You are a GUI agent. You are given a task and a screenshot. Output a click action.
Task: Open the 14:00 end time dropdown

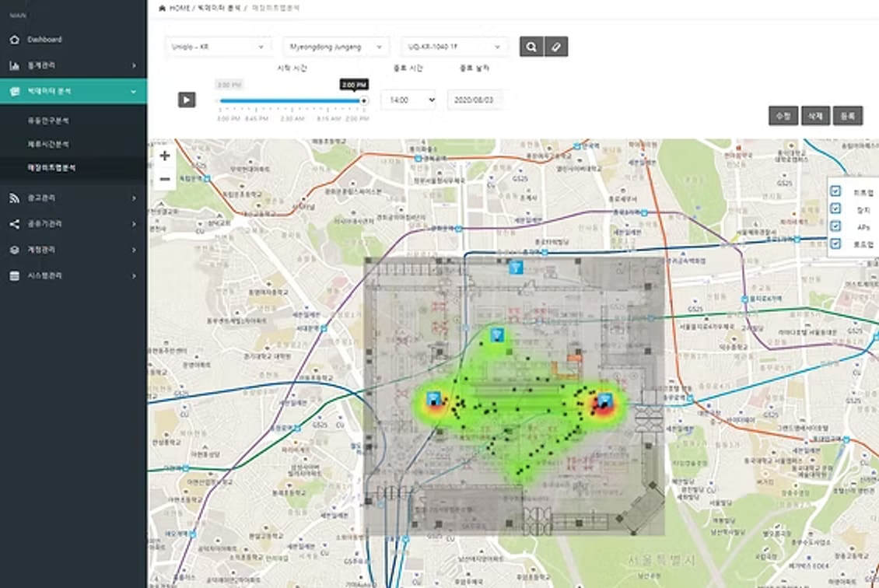tap(408, 100)
